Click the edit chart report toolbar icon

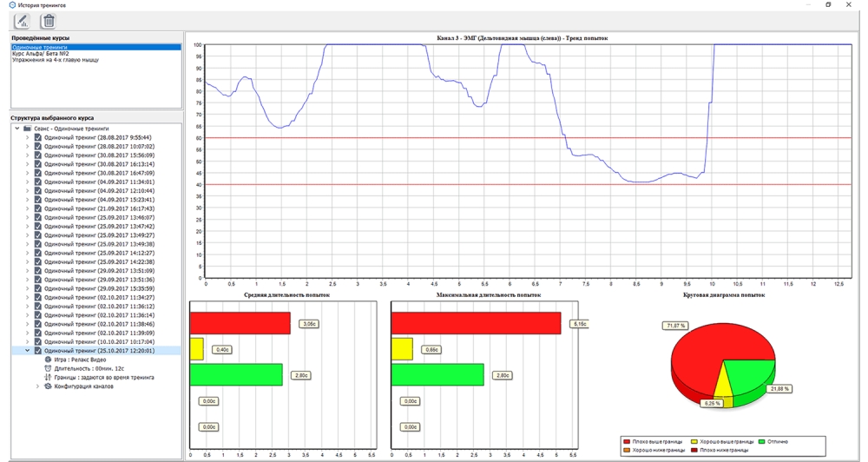coord(21,22)
